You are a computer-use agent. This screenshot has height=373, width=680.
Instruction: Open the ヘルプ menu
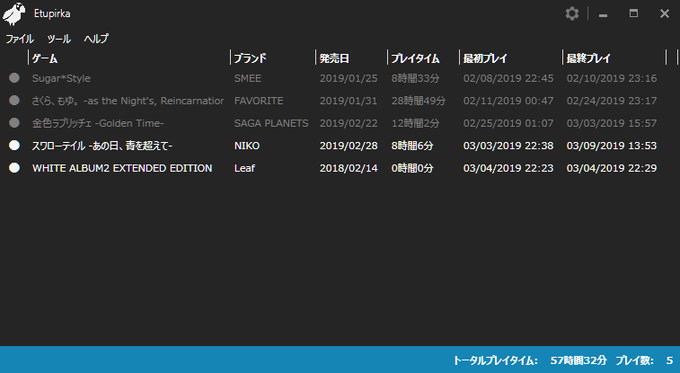(96, 39)
